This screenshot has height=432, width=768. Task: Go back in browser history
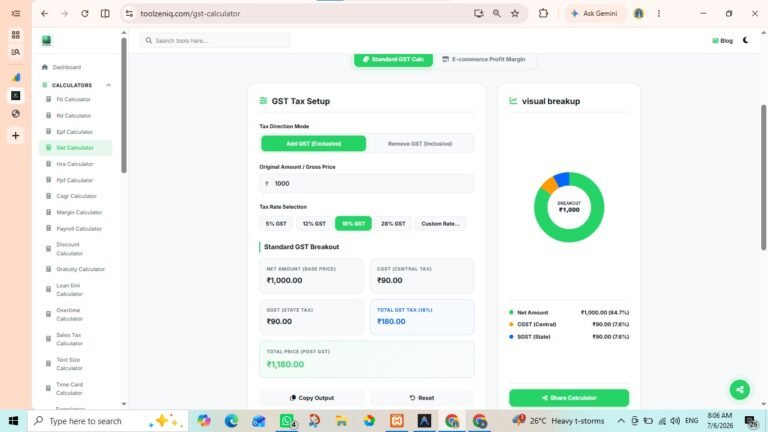coord(45,14)
